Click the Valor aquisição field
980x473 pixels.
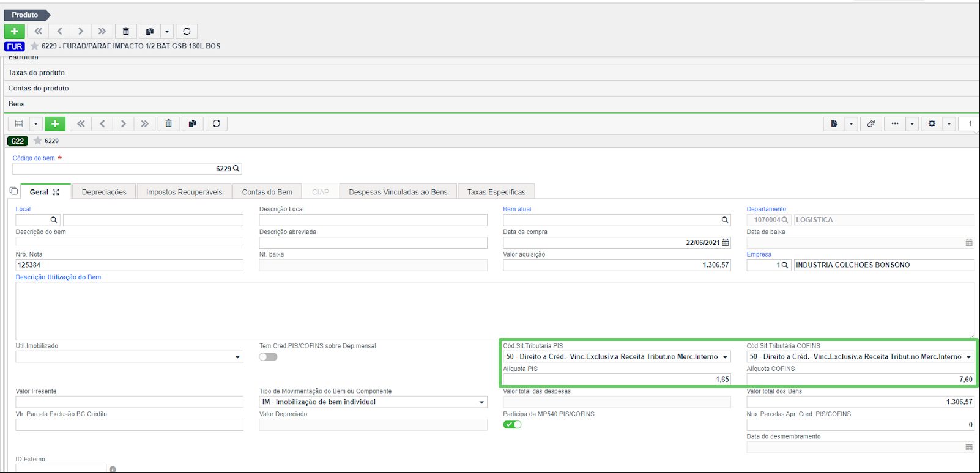pos(617,265)
